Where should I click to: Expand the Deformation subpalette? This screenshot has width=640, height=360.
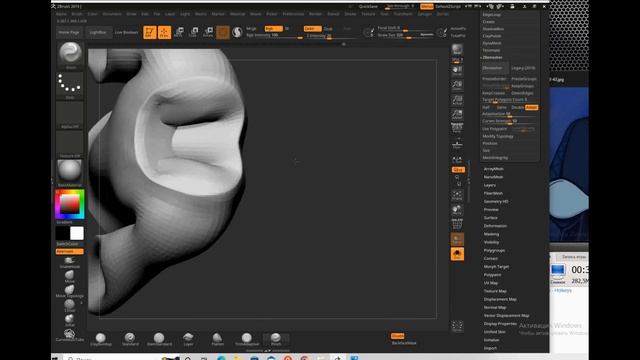pos(496,226)
